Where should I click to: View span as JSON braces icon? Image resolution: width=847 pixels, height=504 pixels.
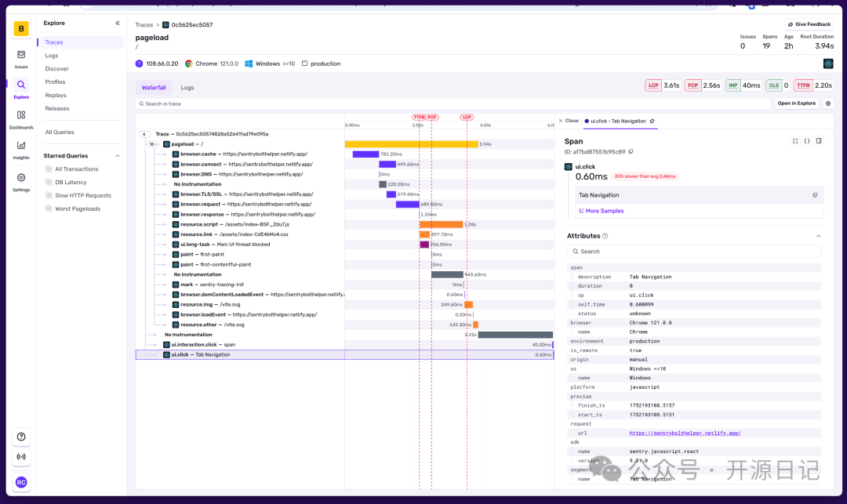coord(807,141)
